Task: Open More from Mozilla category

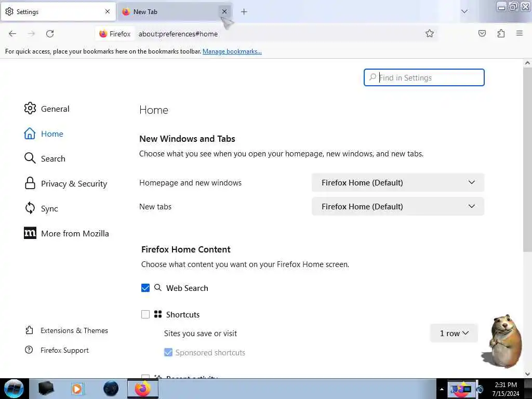Action: [x=66, y=233]
